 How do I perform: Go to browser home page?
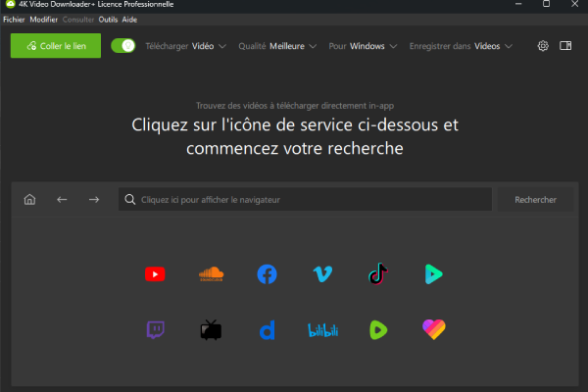coord(29,200)
